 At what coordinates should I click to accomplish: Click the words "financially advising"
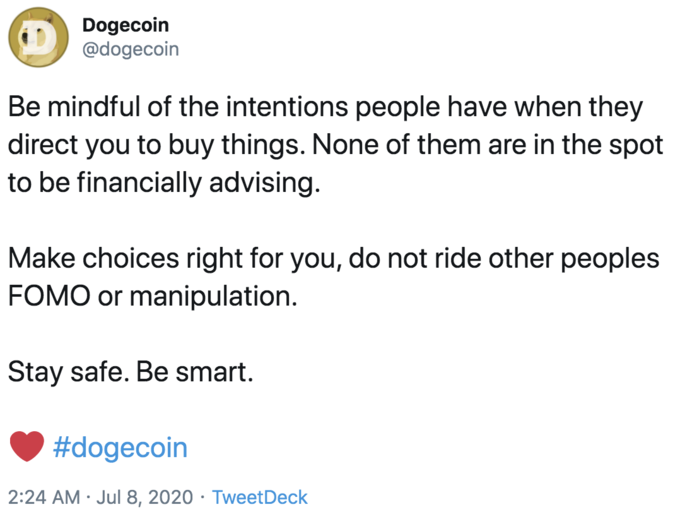click(198, 183)
